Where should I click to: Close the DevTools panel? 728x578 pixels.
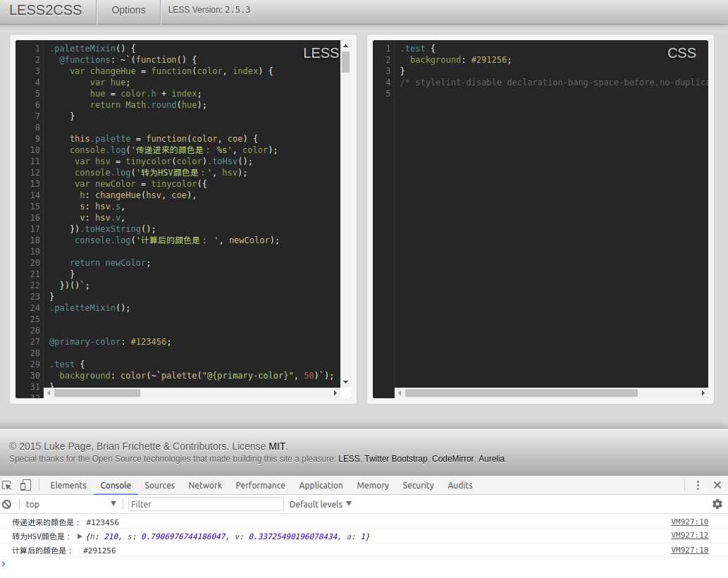tap(717, 485)
